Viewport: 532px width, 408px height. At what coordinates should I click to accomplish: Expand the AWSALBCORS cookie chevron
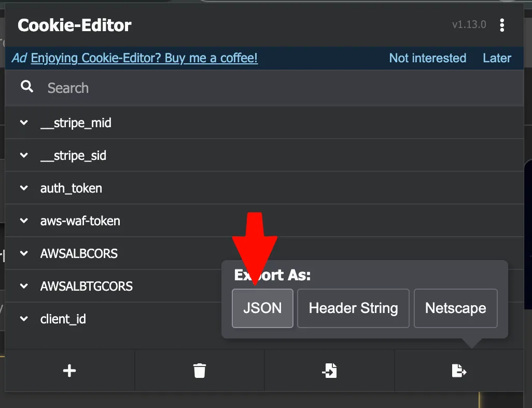tap(24, 253)
